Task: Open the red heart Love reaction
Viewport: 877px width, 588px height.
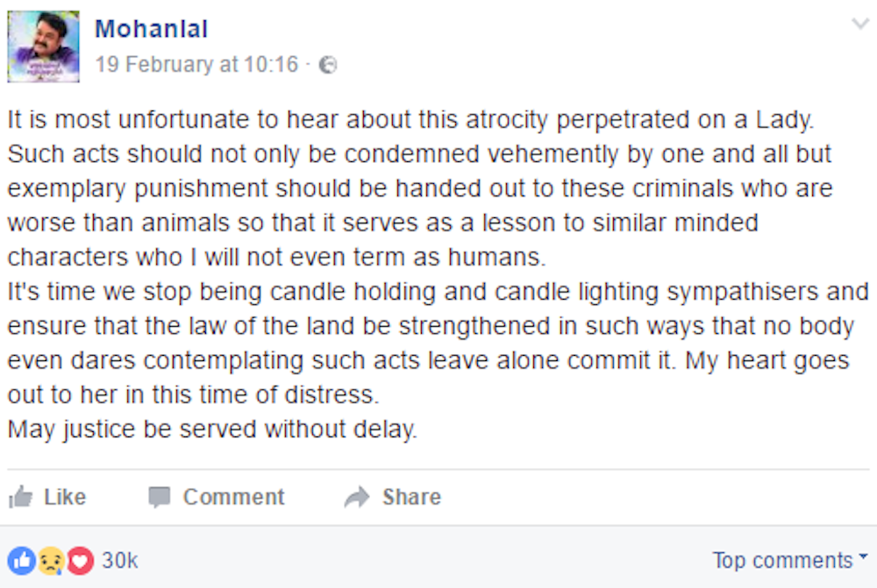Action: [80, 561]
